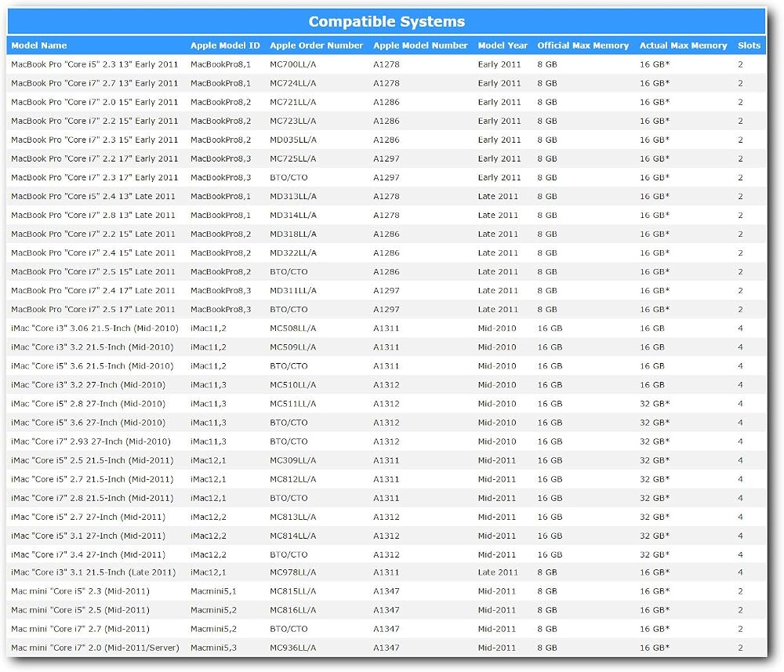Click order number MC700LL/A
The image size is (784, 672).
[x=293, y=64]
